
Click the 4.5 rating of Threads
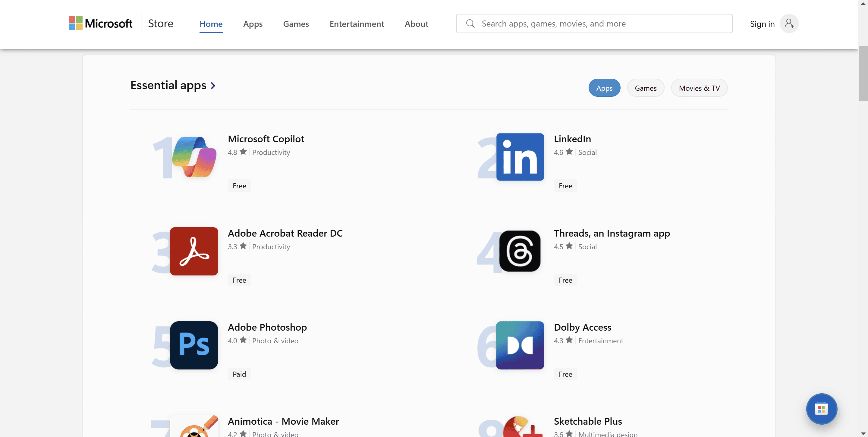[563, 246]
